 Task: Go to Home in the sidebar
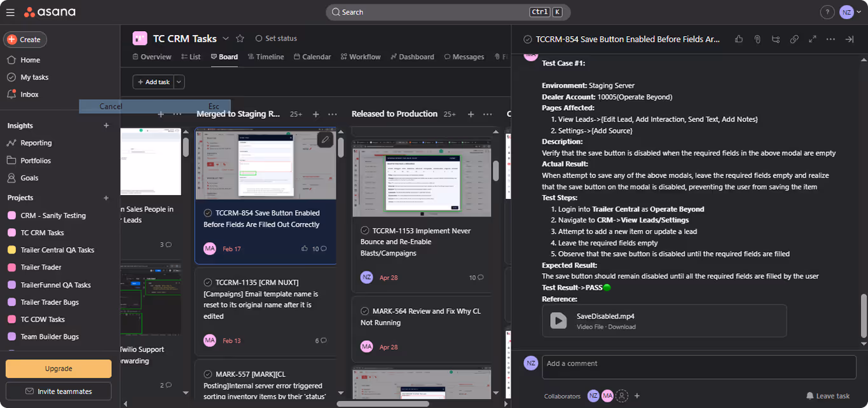click(30, 60)
